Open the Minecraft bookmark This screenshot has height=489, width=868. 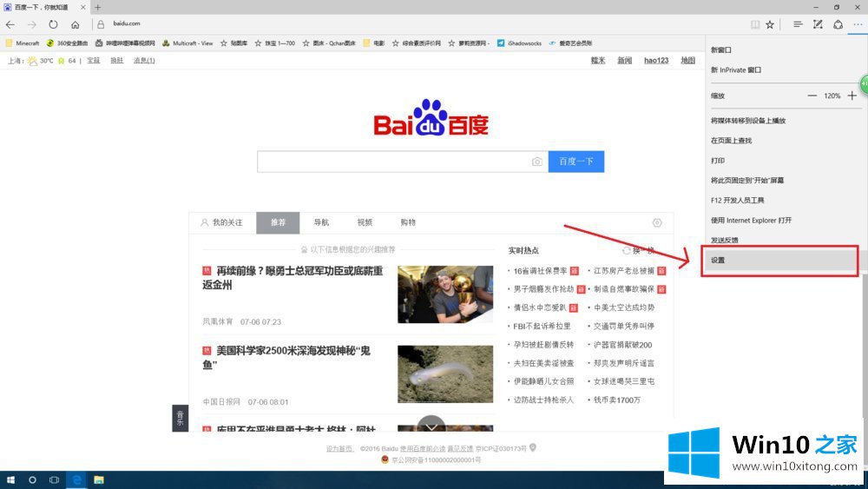[x=23, y=43]
